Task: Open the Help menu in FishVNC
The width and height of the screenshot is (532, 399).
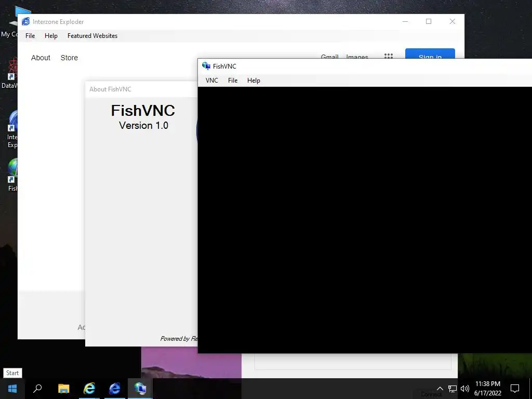Action: tap(254, 81)
